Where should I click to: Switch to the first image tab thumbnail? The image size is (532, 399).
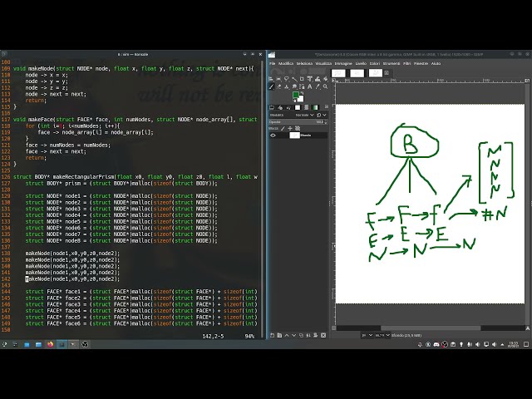pyautogui.click(x=338, y=73)
